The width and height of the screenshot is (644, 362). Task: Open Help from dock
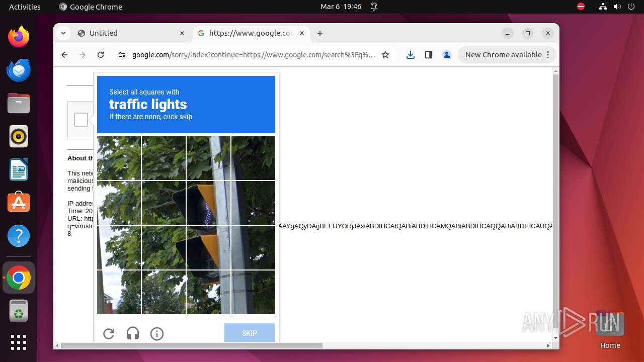19,236
